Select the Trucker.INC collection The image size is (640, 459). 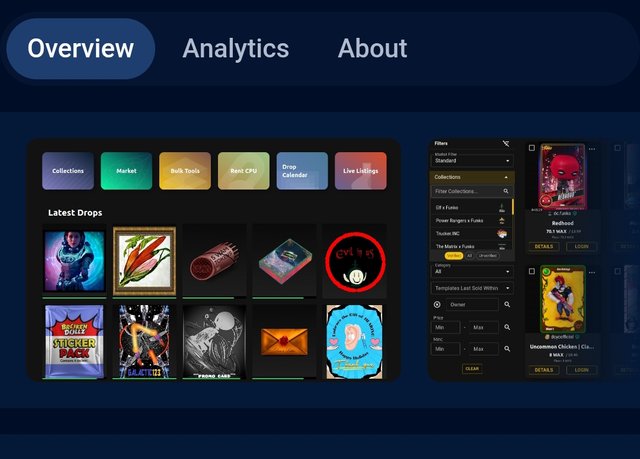(469, 233)
